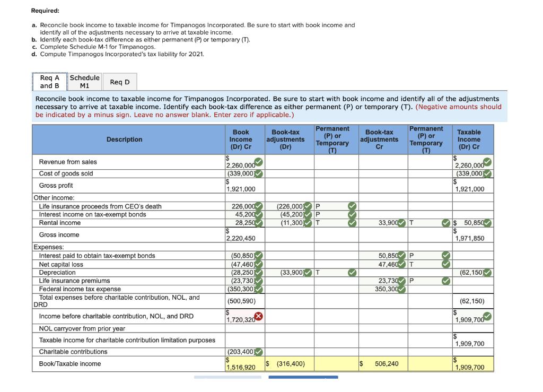Click the blue button below the table
543x392 pixels.
point(303,377)
